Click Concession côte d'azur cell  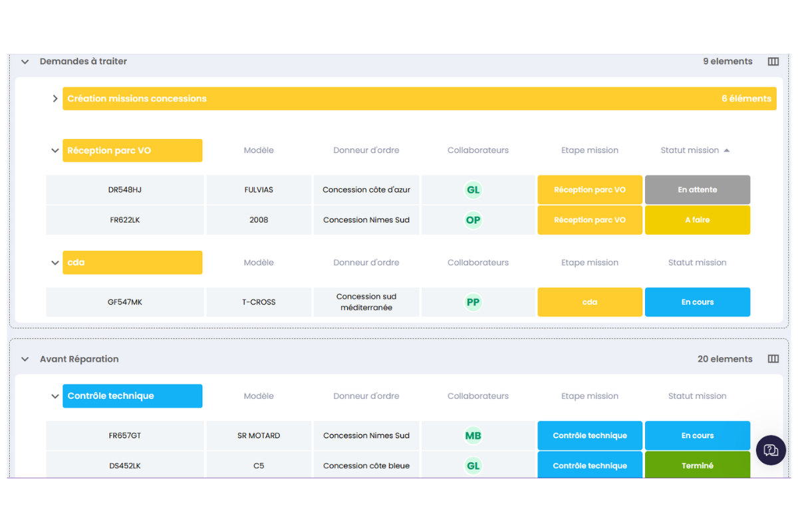point(366,190)
